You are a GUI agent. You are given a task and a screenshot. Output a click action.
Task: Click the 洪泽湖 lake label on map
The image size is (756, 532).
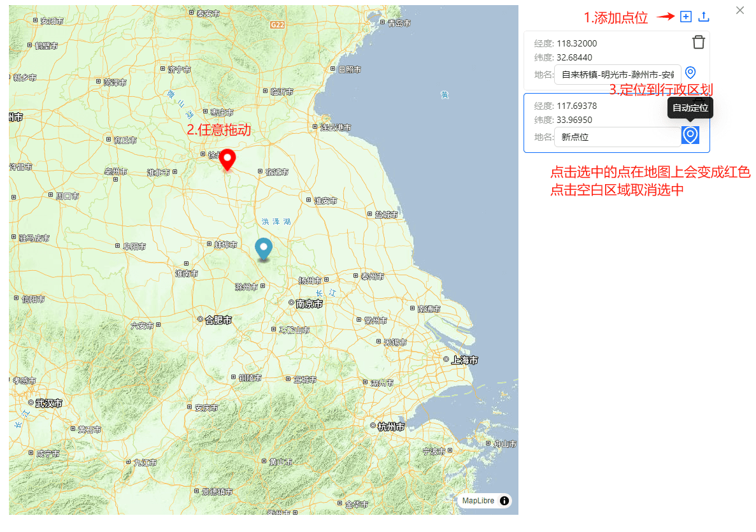[276, 222]
